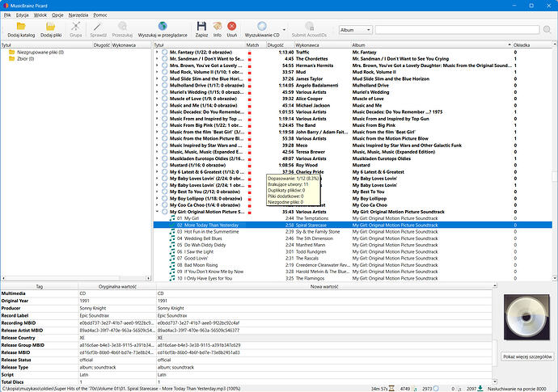Screen dimensions: 558x392
Task: Sort by the Album column header
Action: tap(431, 45)
